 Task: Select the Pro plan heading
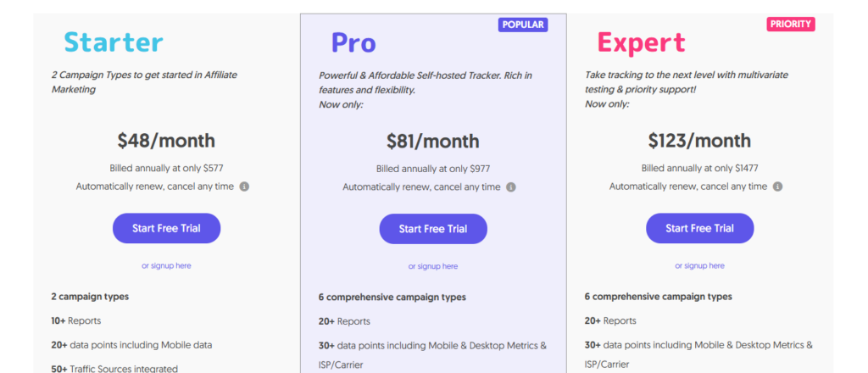tap(353, 42)
